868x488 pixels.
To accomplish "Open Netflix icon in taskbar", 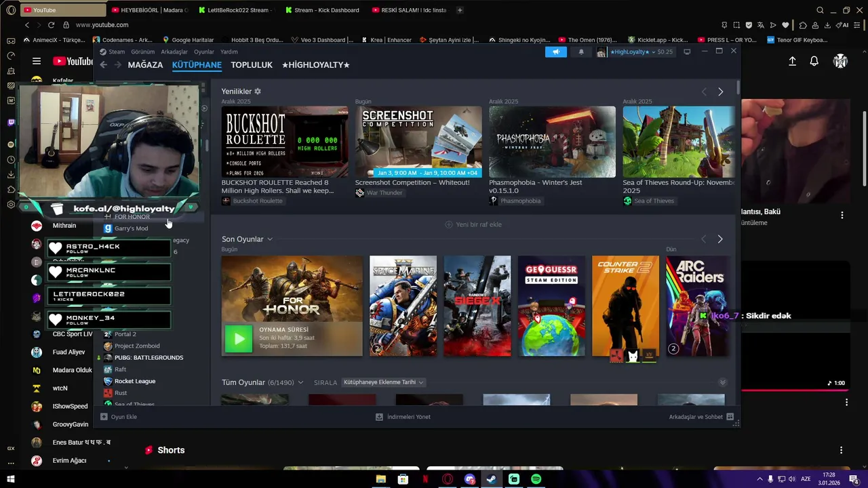I will pyautogui.click(x=425, y=479).
